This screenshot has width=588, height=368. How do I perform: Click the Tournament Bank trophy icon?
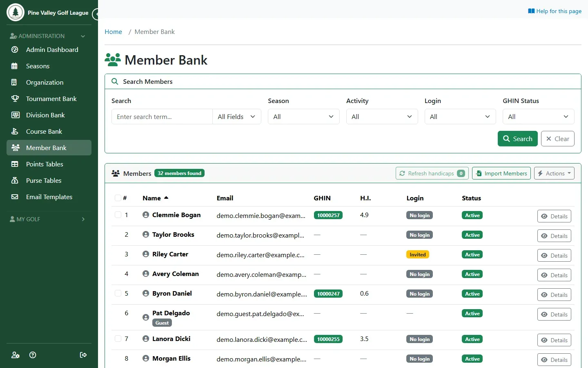(15, 99)
